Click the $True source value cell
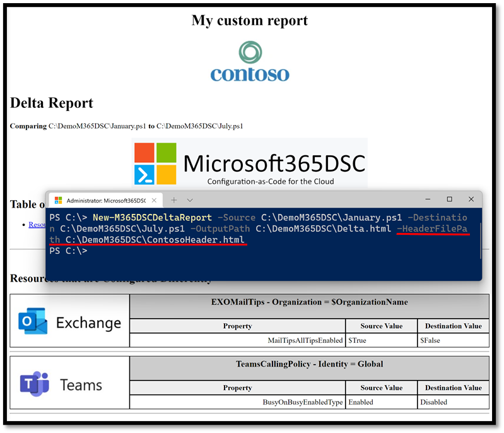 381,340
